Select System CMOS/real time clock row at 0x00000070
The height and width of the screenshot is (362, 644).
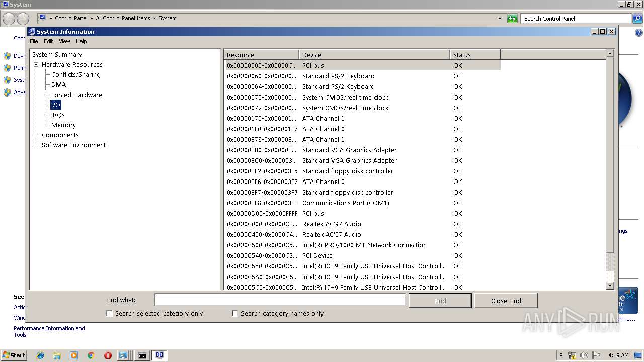tap(362, 98)
